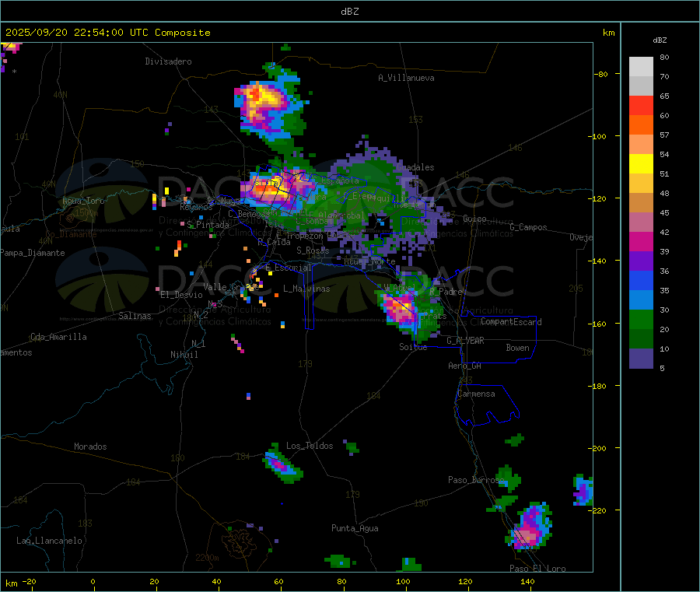The image size is (700, 592).
Task: Click the Divisadero location label
Action: tap(168, 61)
